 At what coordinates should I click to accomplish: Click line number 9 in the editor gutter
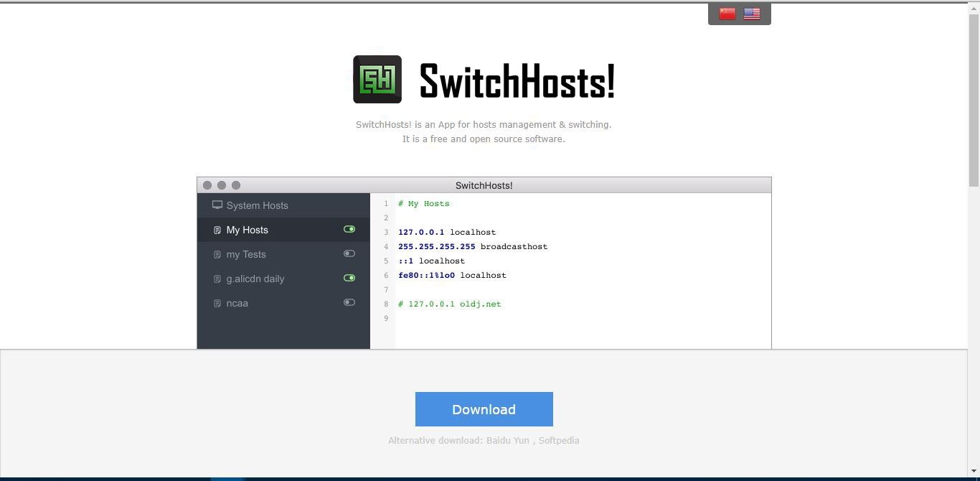tap(386, 319)
